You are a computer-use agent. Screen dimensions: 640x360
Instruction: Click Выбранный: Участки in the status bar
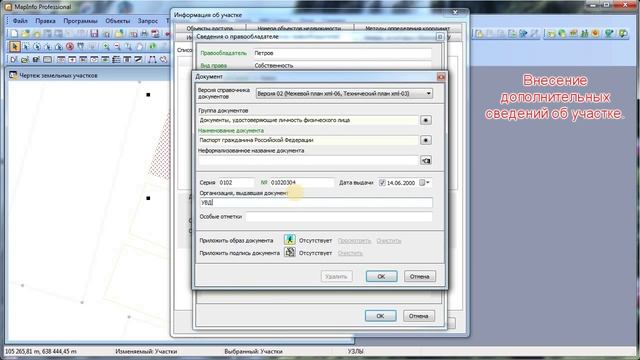click(253, 351)
